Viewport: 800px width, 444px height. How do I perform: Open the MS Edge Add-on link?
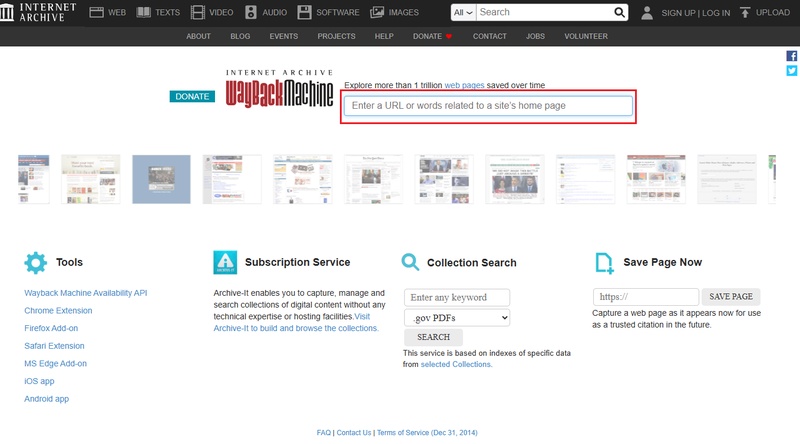[x=56, y=363]
